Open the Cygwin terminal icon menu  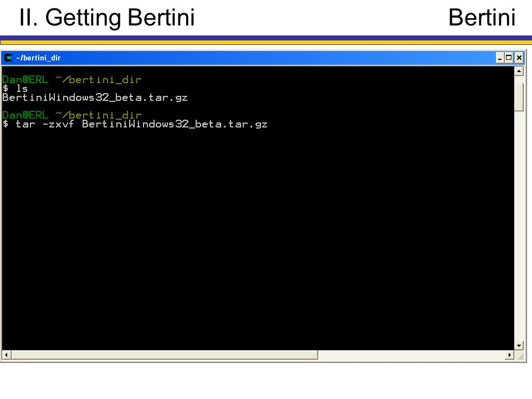8,58
